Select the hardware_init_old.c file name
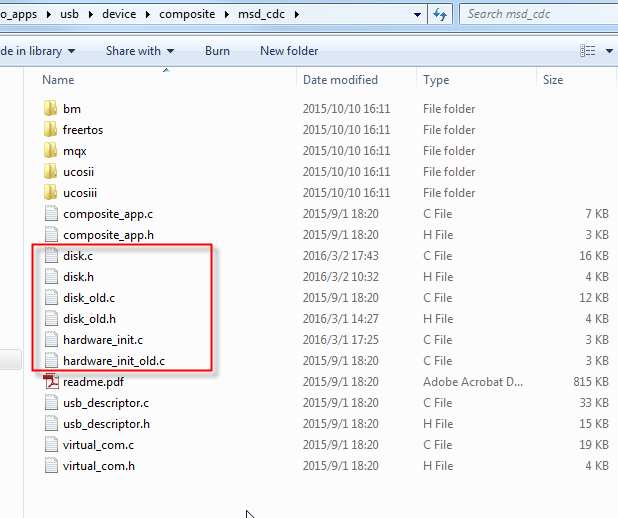The width and height of the screenshot is (618, 518). pyautogui.click(x=114, y=361)
